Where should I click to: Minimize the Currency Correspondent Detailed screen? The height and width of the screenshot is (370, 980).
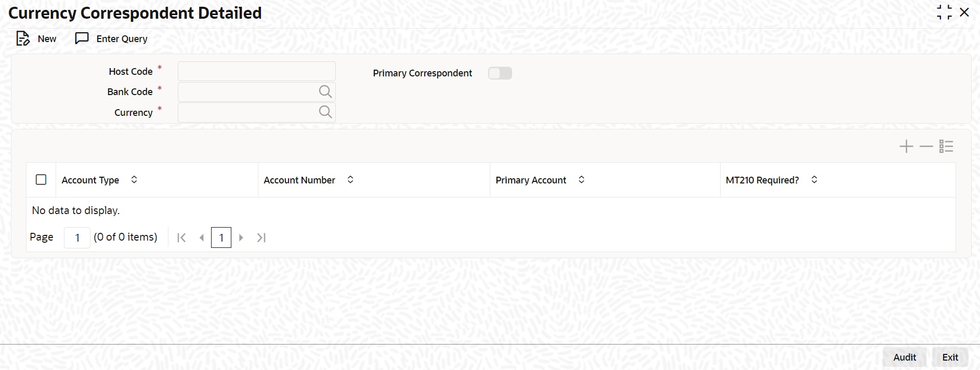coord(945,12)
